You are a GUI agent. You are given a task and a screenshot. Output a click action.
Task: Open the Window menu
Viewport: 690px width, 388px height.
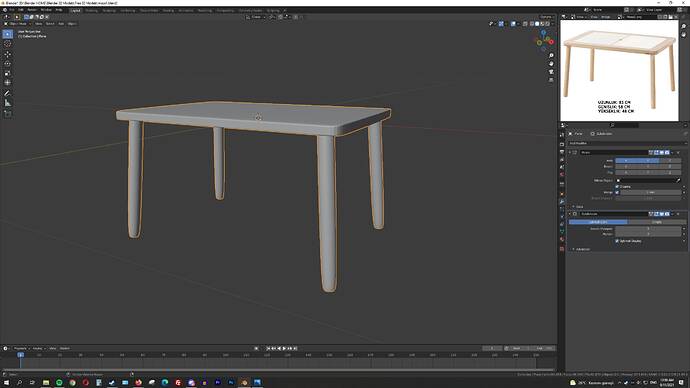point(46,10)
